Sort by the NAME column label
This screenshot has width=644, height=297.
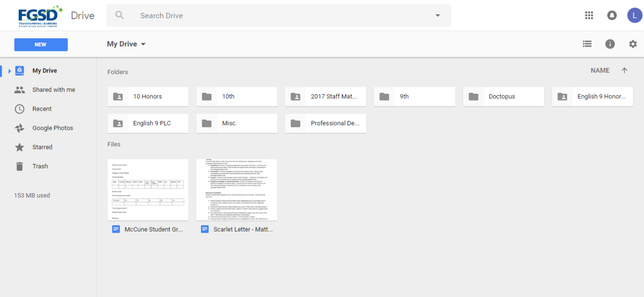(600, 71)
